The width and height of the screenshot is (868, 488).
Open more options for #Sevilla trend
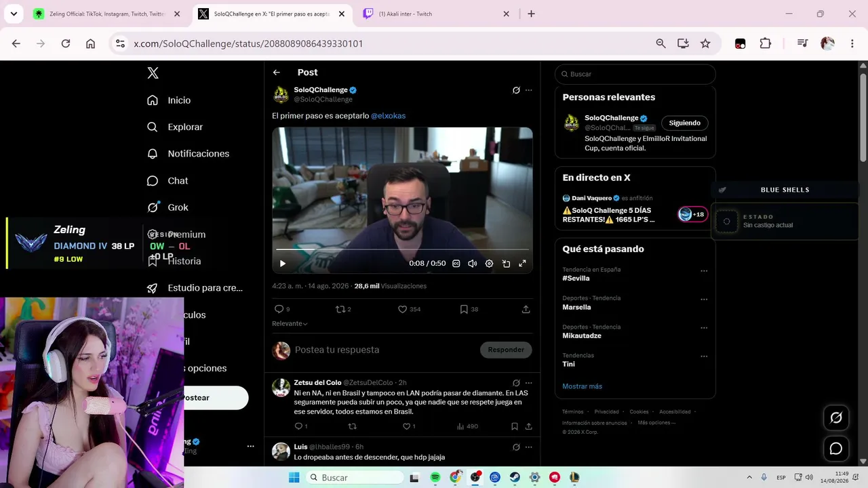(x=704, y=271)
